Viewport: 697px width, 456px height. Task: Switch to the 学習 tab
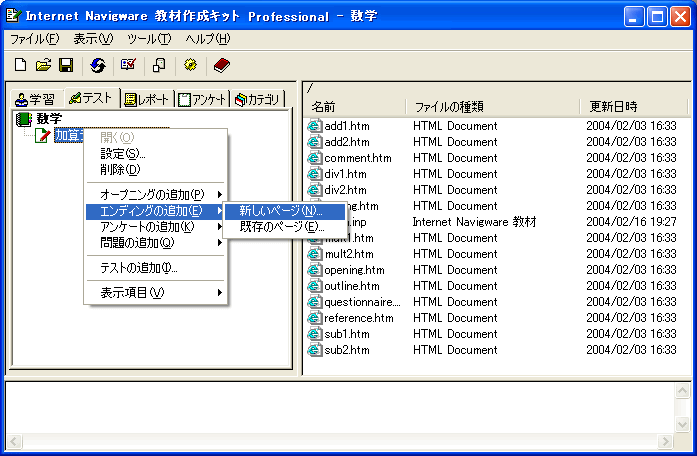(35, 99)
